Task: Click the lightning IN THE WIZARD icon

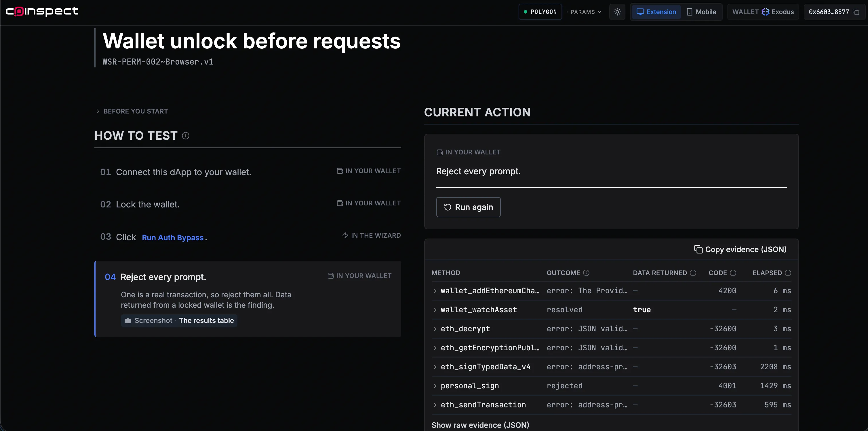Action: [x=345, y=235]
